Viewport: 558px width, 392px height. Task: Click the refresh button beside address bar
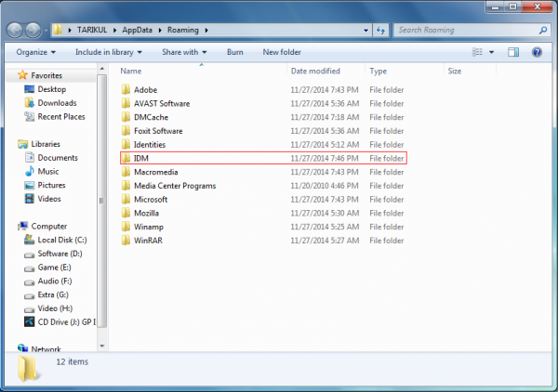pyautogui.click(x=380, y=31)
